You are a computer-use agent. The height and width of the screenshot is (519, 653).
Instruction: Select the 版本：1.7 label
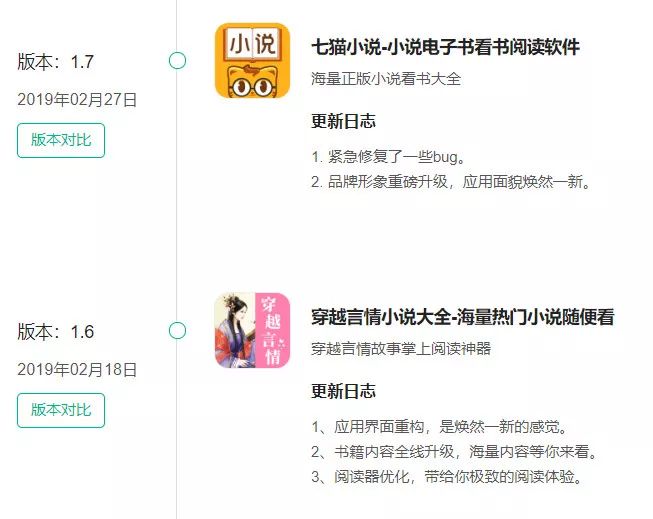(56, 62)
